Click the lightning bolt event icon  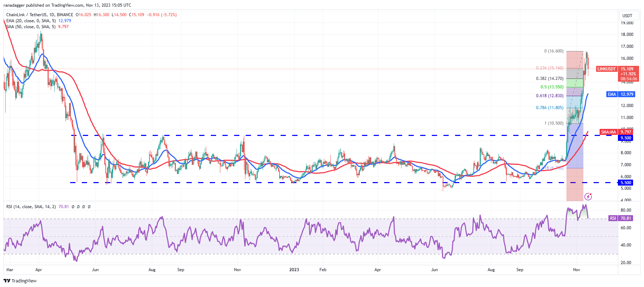pyautogui.click(x=588, y=196)
